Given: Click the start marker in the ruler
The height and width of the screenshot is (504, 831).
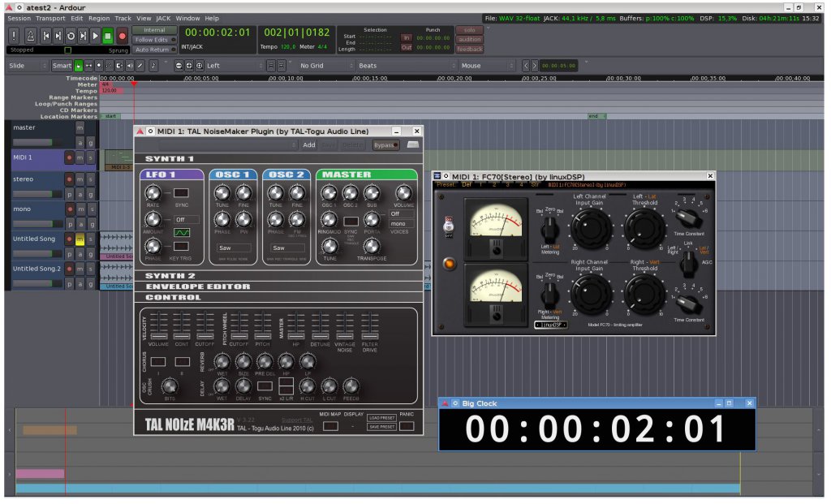Looking at the screenshot, I should coord(111,116).
